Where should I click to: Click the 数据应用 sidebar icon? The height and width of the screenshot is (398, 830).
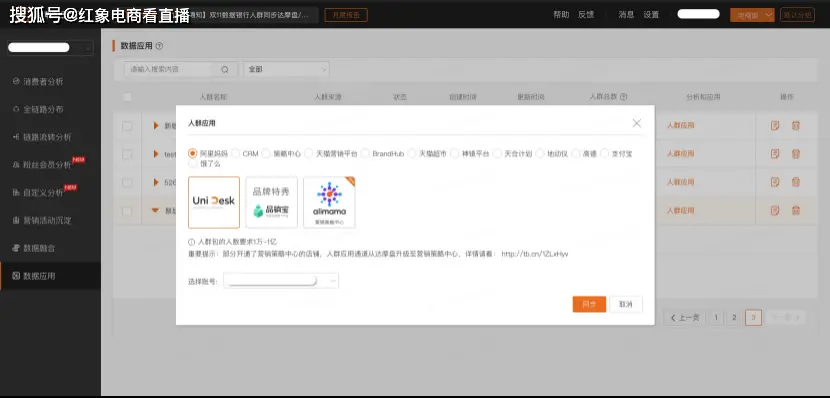(x=16, y=276)
